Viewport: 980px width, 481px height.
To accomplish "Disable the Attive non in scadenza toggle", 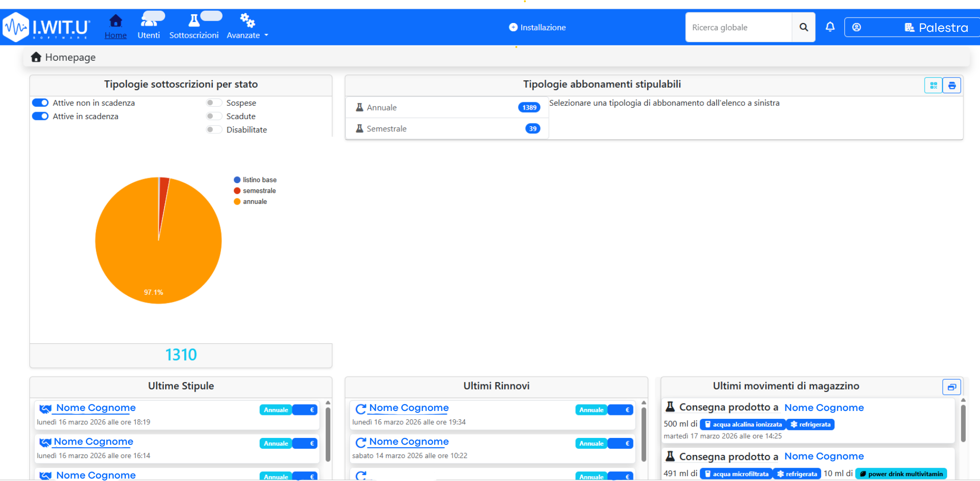I will [40, 103].
